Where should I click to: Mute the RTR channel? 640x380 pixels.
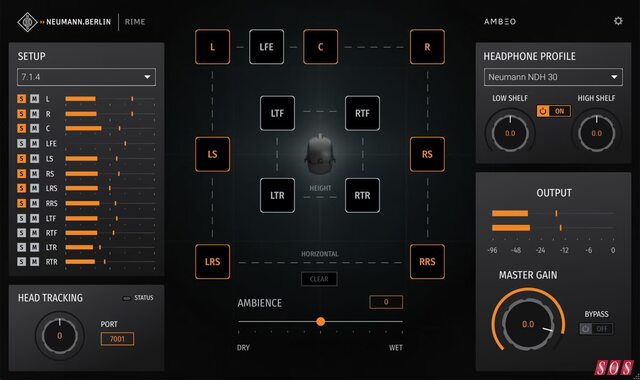coord(35,262)
